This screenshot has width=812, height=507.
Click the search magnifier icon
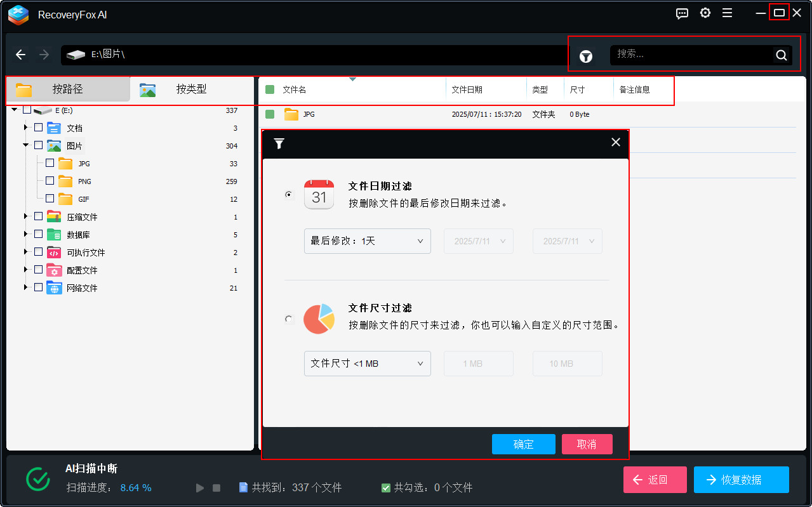click(x=781, y=55)
